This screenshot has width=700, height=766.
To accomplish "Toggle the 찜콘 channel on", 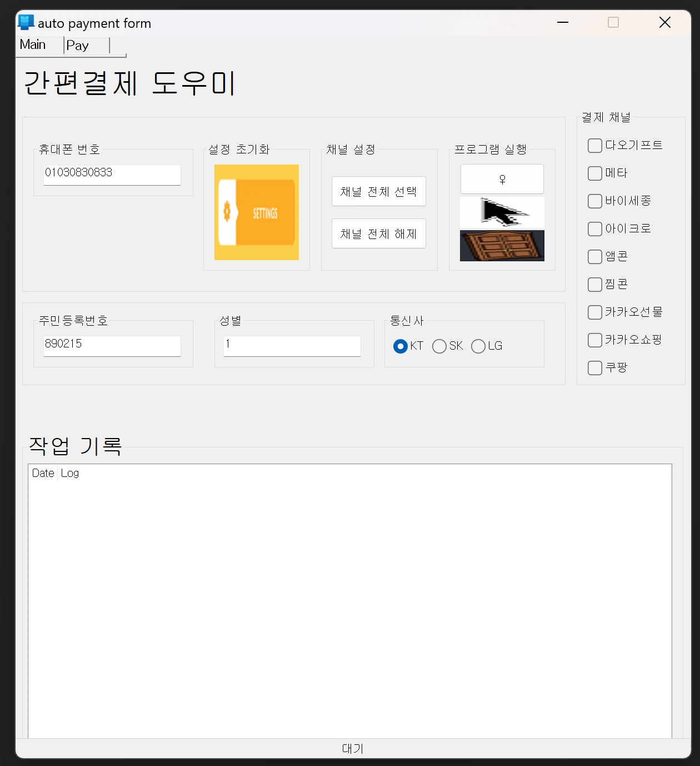I will pos(594,284).
